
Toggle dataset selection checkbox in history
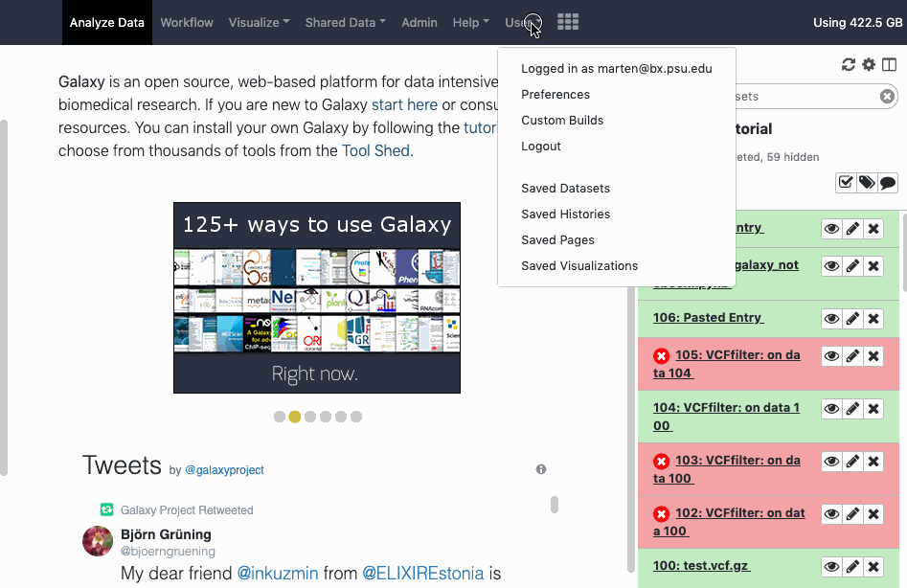click(x=846, y=182)
